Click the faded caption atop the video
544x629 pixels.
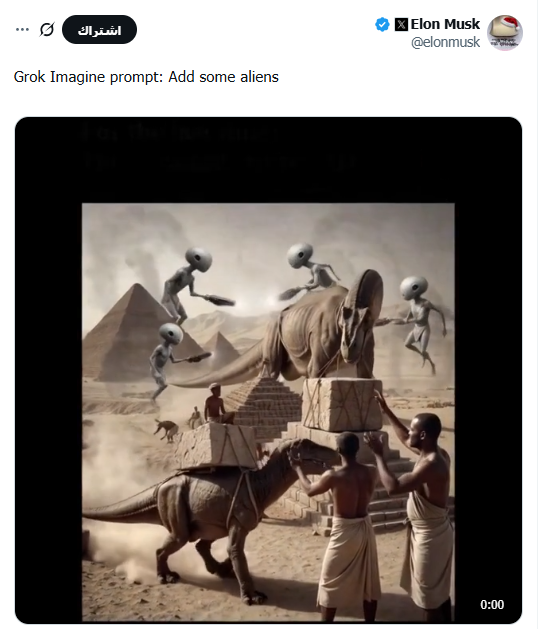coord(221,148)
